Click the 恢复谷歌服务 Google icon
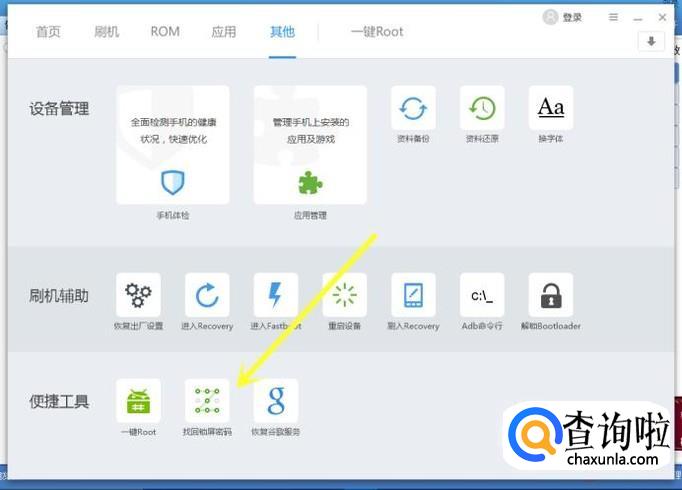682x490 pixels. 276,401
